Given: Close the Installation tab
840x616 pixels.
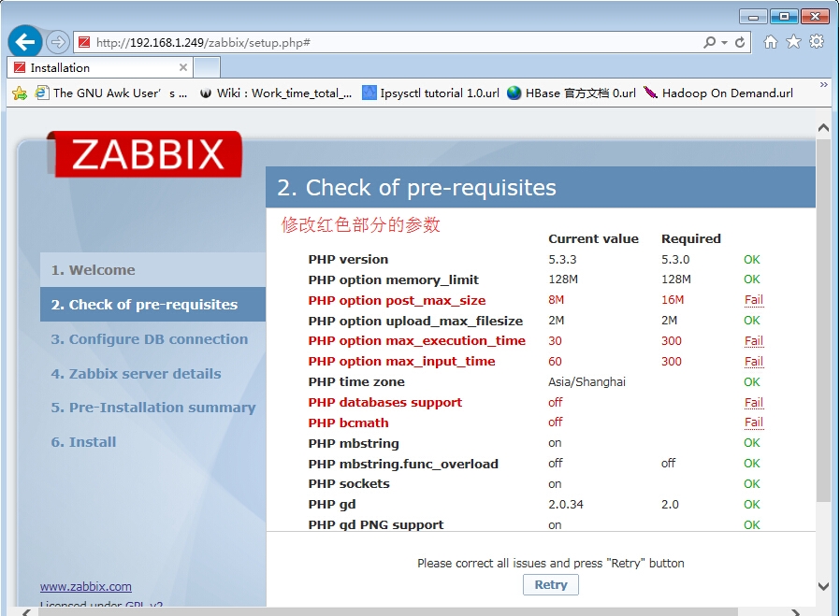Looking at the screenshot, I should pos(183,67).
